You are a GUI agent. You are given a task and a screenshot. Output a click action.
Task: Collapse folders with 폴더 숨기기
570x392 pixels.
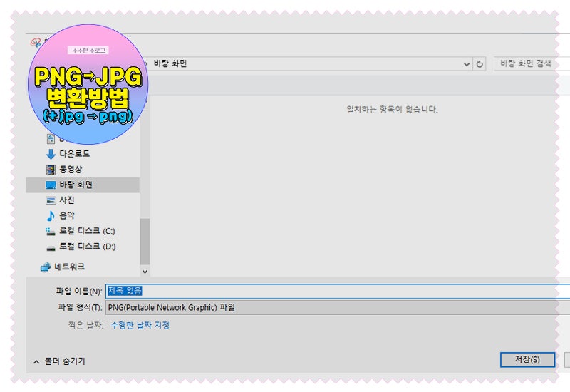point(59,361)
